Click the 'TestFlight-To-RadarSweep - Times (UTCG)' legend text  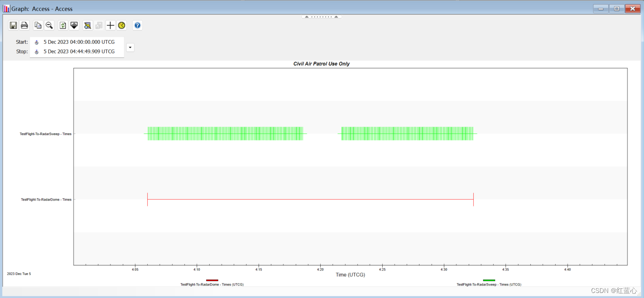[489, 285]
